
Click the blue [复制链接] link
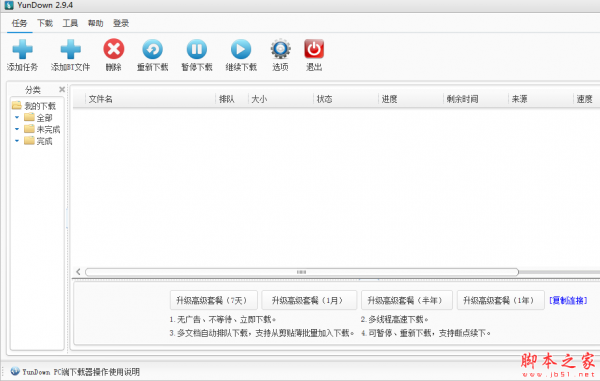click(568, 301)
